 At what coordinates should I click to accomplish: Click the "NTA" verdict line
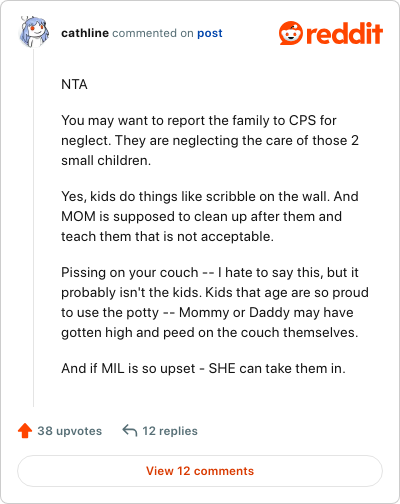click(74, 84)
